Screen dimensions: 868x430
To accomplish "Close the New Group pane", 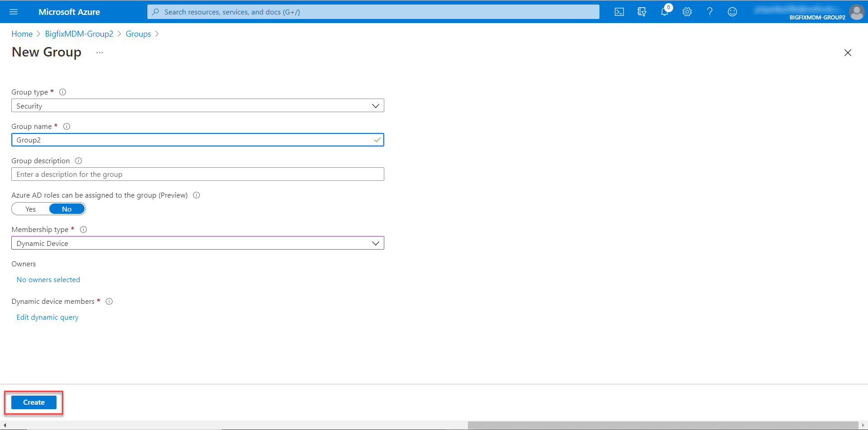I will [848, 52].
